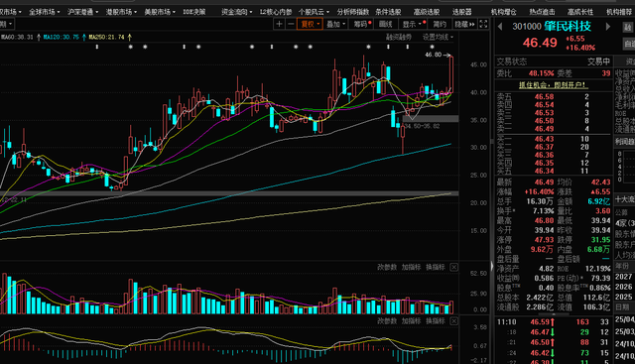Viewport: 635px width, 364px height.
Task: Click the gray price range bar on chart
Action: pos(431,119)
